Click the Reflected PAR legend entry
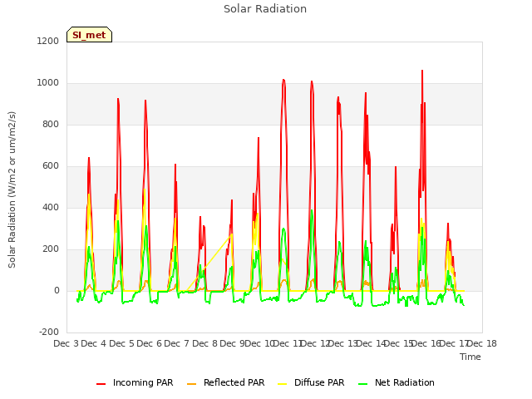Viewport: 532px width, 399px height. tap(225, 382)
